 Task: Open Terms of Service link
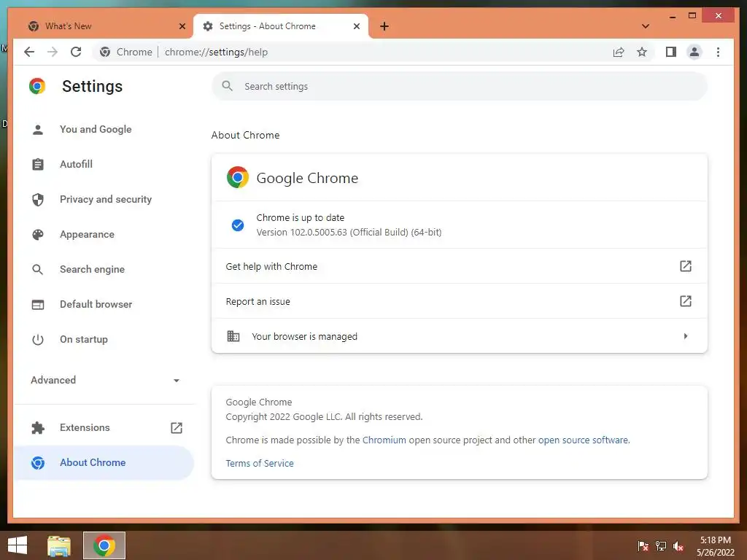pyautogui.click(x=260, y=463)
